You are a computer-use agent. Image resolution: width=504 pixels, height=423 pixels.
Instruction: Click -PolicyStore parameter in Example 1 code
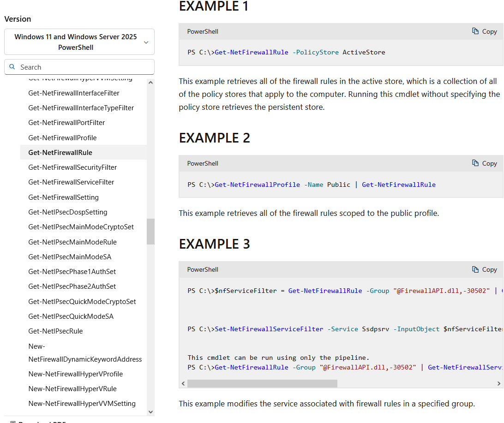point(316,52)
